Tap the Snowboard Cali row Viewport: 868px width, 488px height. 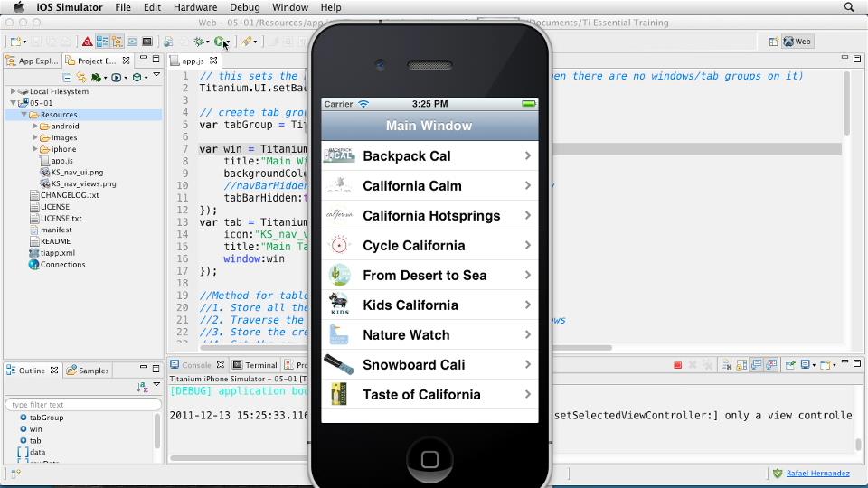coord(429,365)
